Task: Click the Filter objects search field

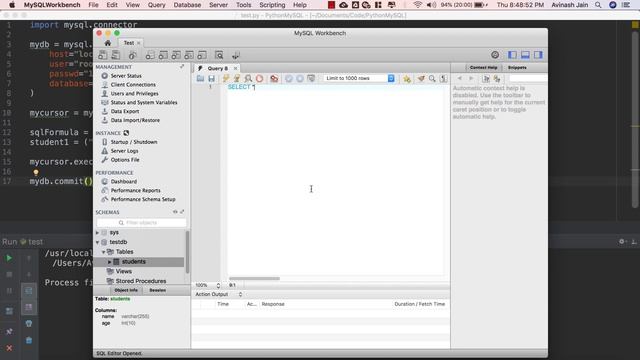Action: click(141, 223)
